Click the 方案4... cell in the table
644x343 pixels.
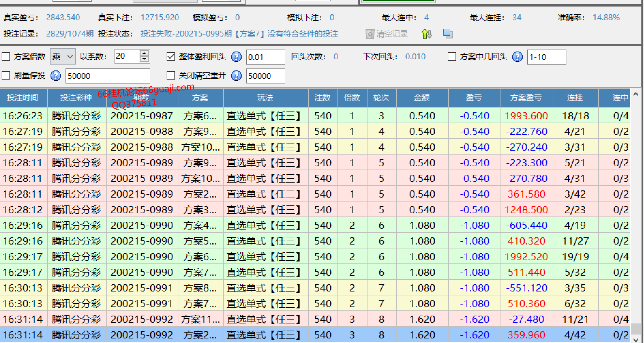[201, 225]
